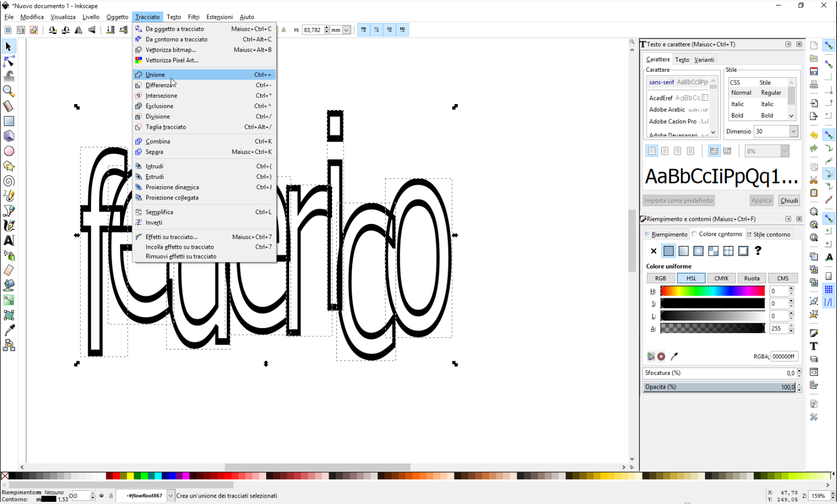
Task: Toggle horizontal text orientation
Action: [714, 151]
